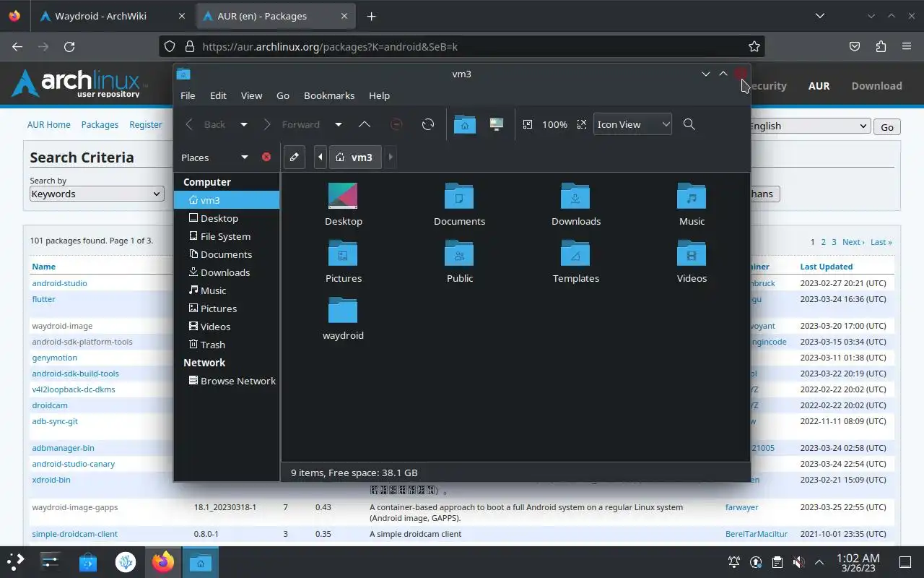Screen dimensions: 924x578
Task: Click the right path bar scroll arrow
Action: click(391, 157)
